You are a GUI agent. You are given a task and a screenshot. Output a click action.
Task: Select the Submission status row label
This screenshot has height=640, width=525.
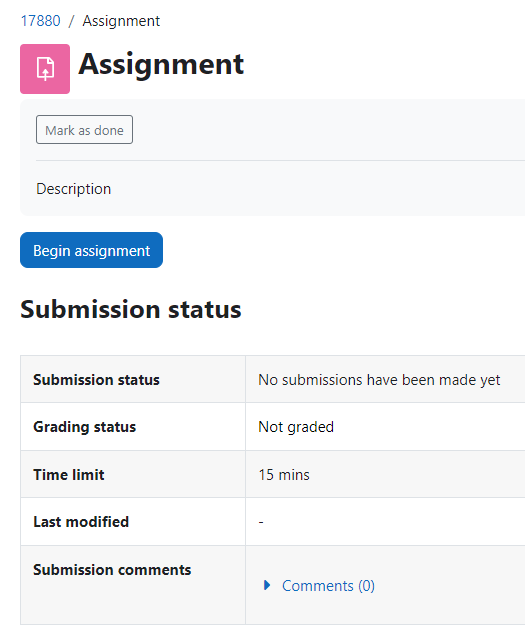(96, 380)
